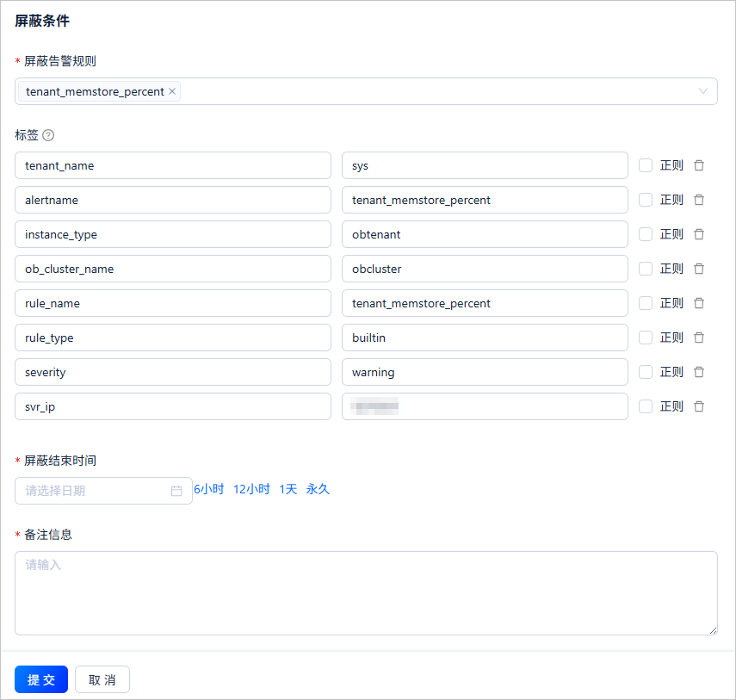Open the 请选择日期 date picker
This screenshot has height=700, width=736.
pyautogui.click(x=95, y=491)
